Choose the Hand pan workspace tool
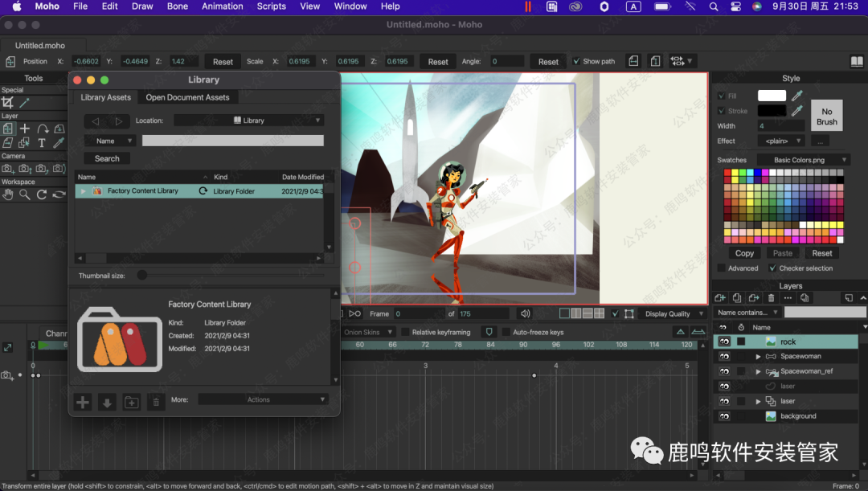 [8, 194]
